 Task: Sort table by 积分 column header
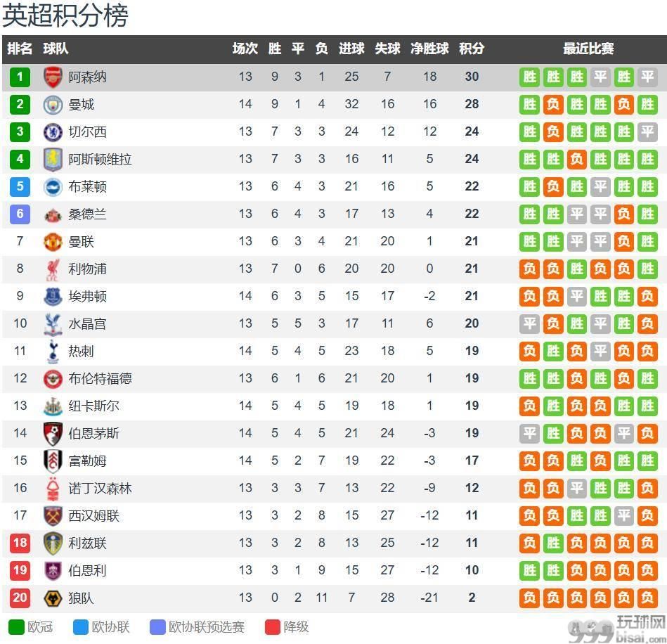tap(472, 49)
